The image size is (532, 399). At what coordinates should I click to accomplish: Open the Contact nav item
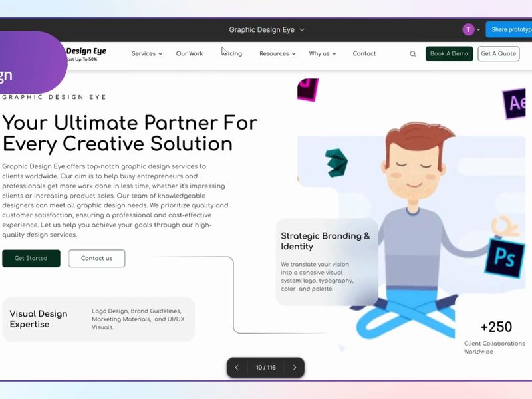pos(364,54)
